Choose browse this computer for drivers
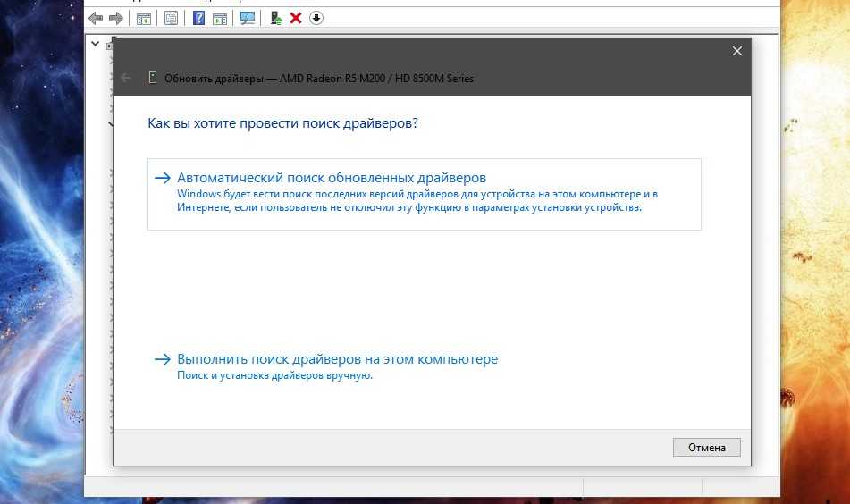 [x=326, y=366]
